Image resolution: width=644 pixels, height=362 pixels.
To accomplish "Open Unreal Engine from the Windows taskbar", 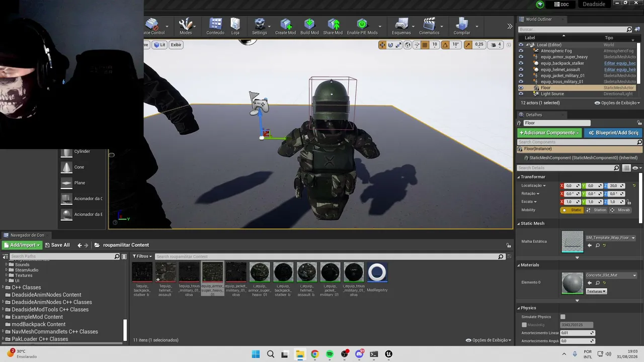I will 388,354.
